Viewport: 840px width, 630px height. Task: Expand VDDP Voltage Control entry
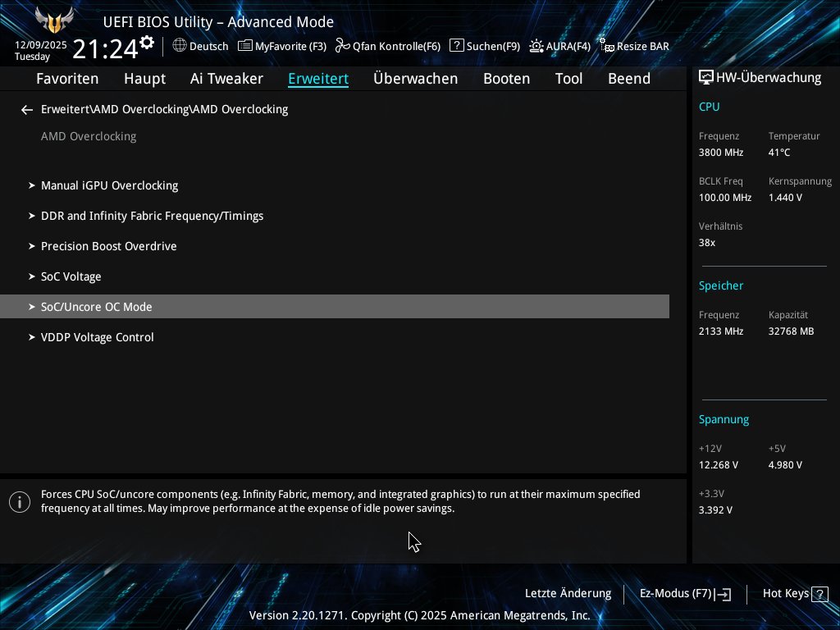click(335, 337)
